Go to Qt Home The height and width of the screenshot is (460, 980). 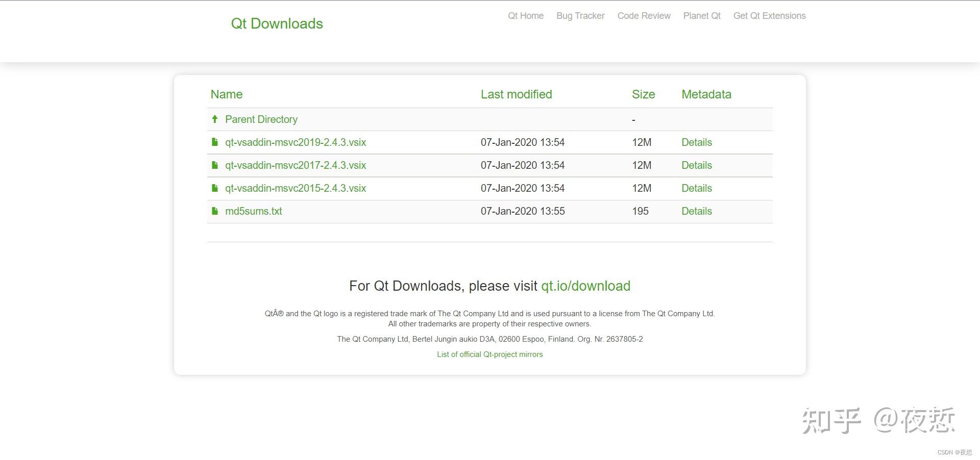click(x=526, y=16)
